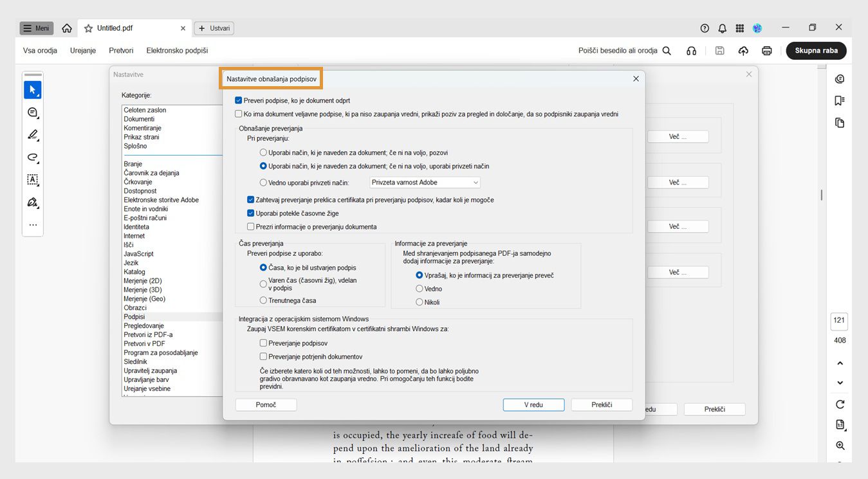Select the freehand loop draw tool
Image resolution: width=868 pixels, height=479 pixels.
33,158
